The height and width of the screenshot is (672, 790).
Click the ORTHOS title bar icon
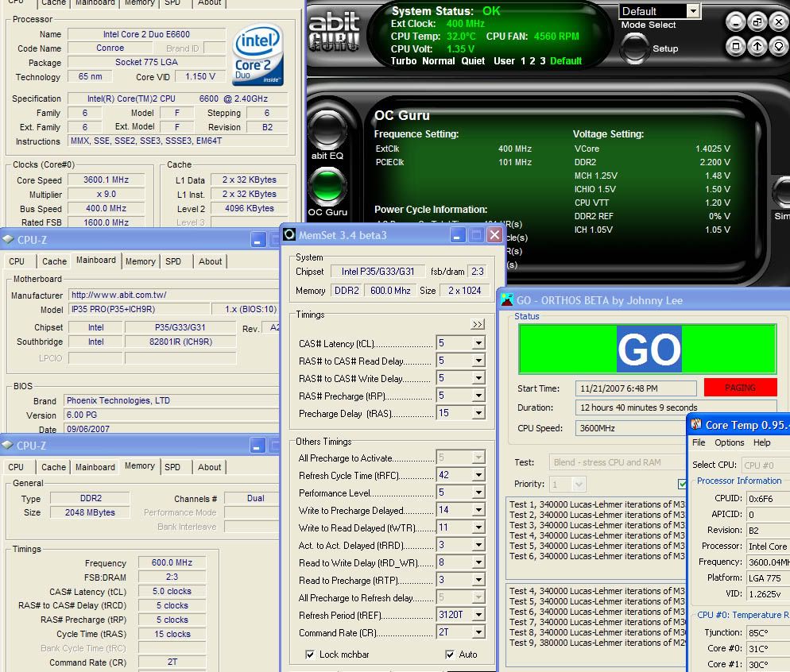[507, 300]
